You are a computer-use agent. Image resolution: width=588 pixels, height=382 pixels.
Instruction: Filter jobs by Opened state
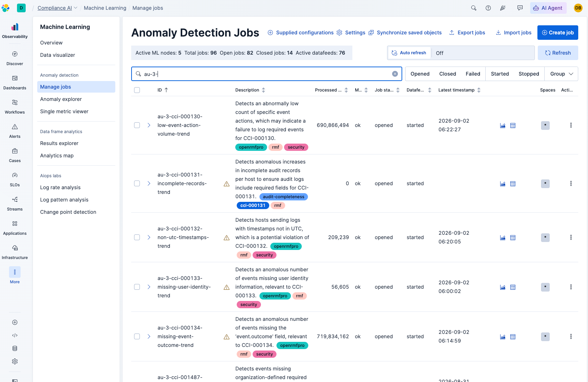(420, 74)
